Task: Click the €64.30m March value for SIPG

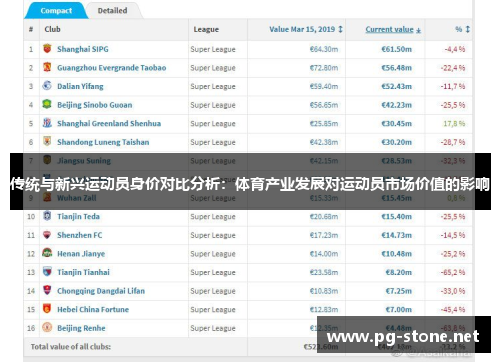Action: pyautogui.click(x=324, y=49)
